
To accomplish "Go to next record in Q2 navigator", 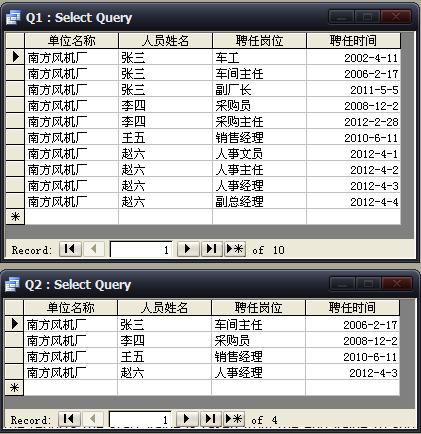I will point(187,419).
